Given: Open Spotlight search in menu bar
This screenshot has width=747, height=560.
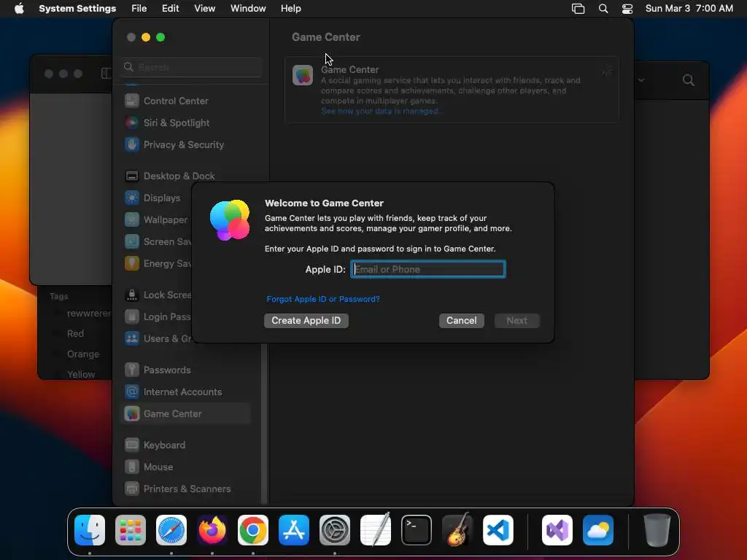Looking at the screenshot, I should pos(603,9).
